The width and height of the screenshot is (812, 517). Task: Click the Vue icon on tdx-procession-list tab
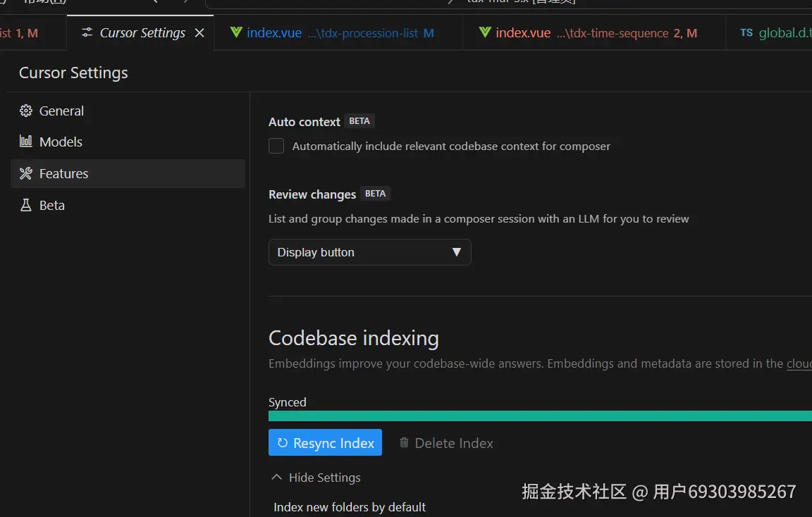(236, 32)
